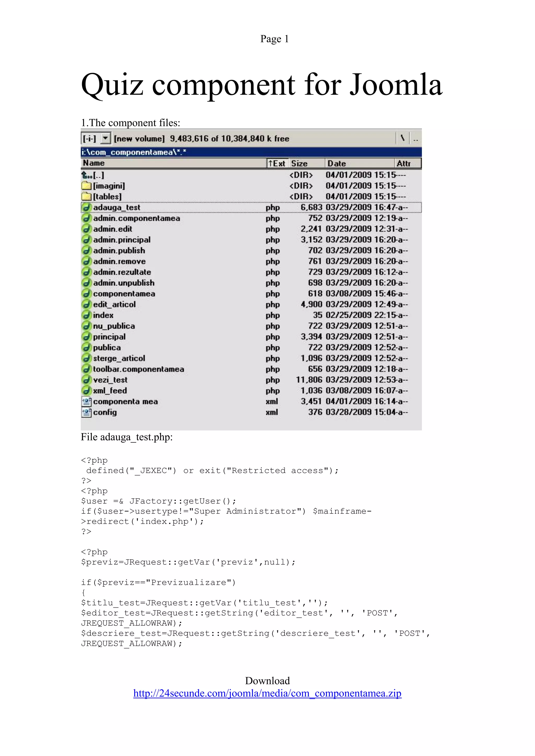Image resolution: width=535 pixels, height=756 pixels.
Task: Open the com_componentamea.zip download link
Action: (267, 693)
